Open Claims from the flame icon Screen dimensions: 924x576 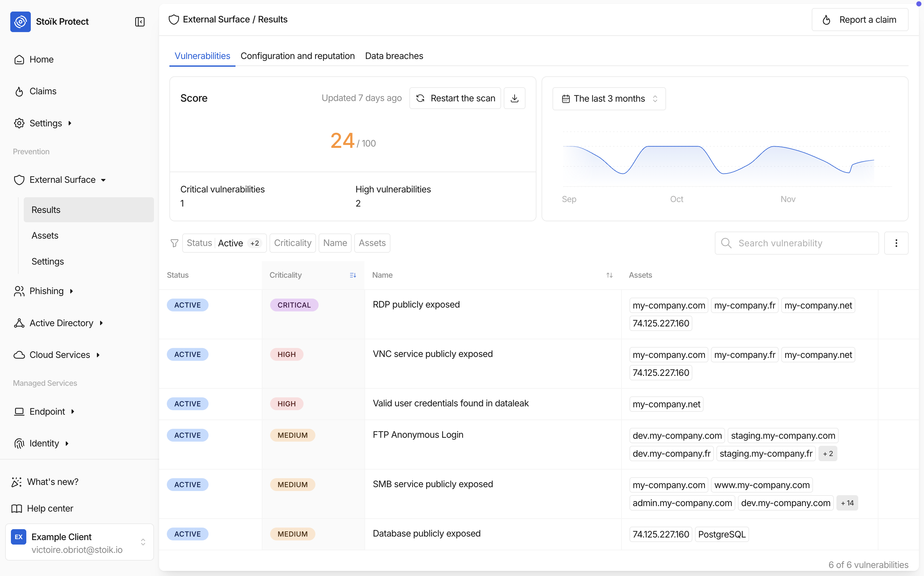pos(19,91)
